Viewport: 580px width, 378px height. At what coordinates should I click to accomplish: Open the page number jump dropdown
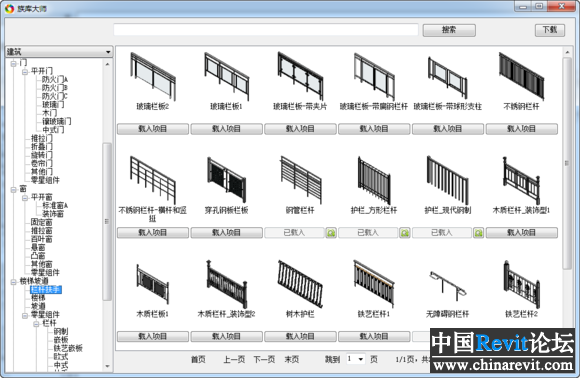(x=361, y=359)
